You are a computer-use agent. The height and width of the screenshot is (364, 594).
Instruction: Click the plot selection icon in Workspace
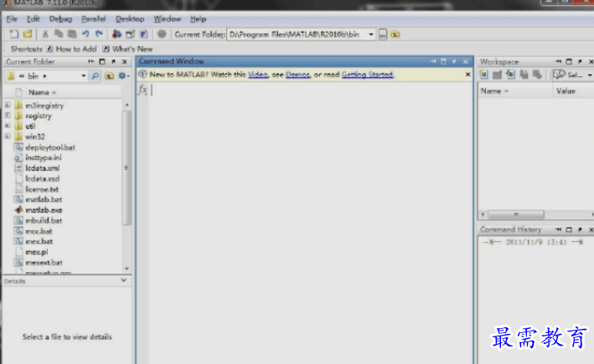(559, 74)
